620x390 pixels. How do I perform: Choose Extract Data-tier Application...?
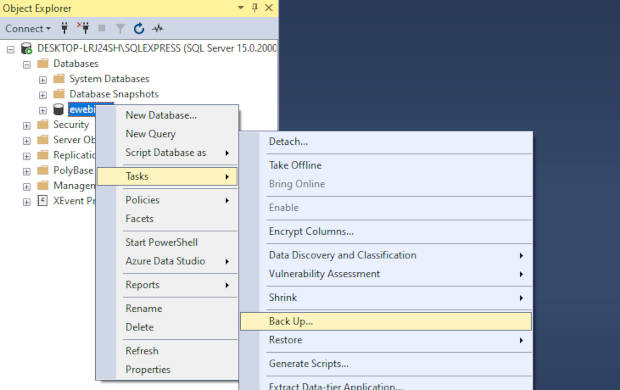(x=386, y=385)
